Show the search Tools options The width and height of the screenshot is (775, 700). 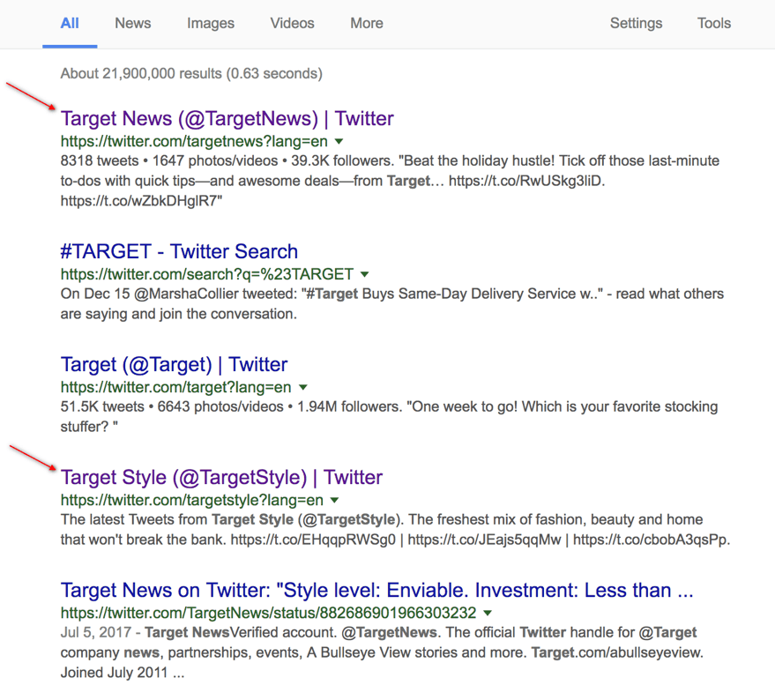[713, 24]
